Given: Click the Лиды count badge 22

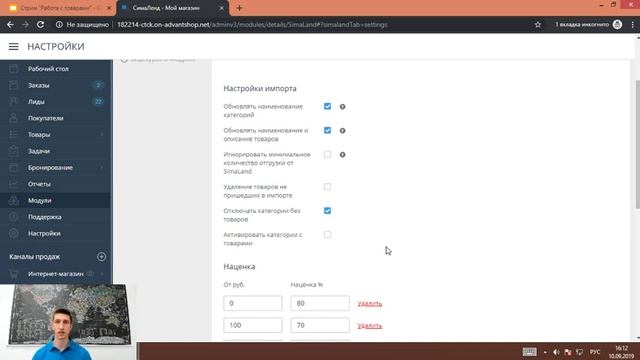Looking at the screenshot, I should point(98,102).
